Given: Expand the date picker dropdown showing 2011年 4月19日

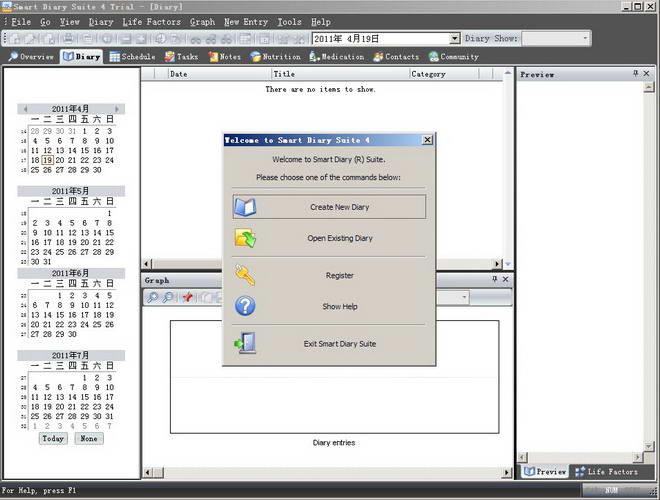Looking at the screenshot, I should (454, 39).
